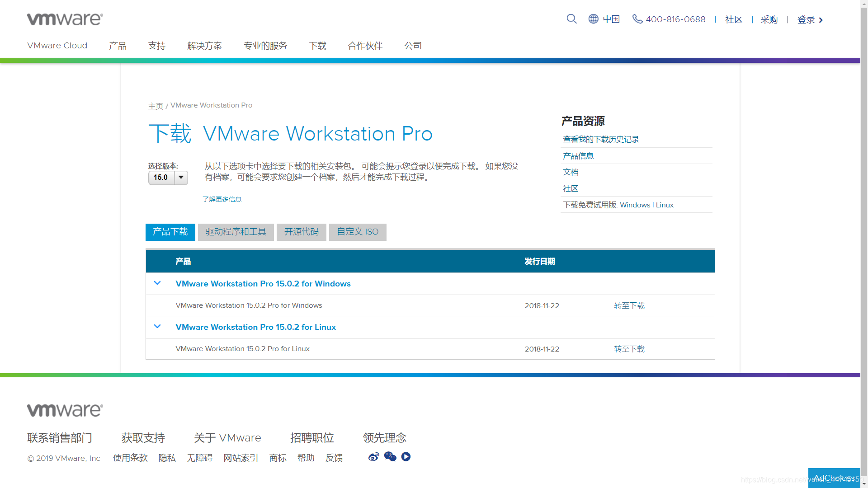This screenshot has width=868, height=488.
Task: Switch to the 自定义 ISO tab
Action: tap(358, 232)
